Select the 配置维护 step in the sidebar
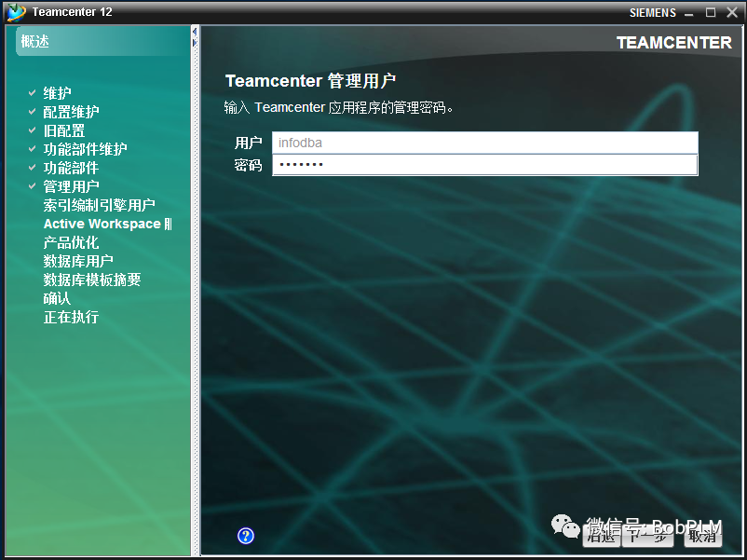This screenshot has width=747, height=560. 71,112
